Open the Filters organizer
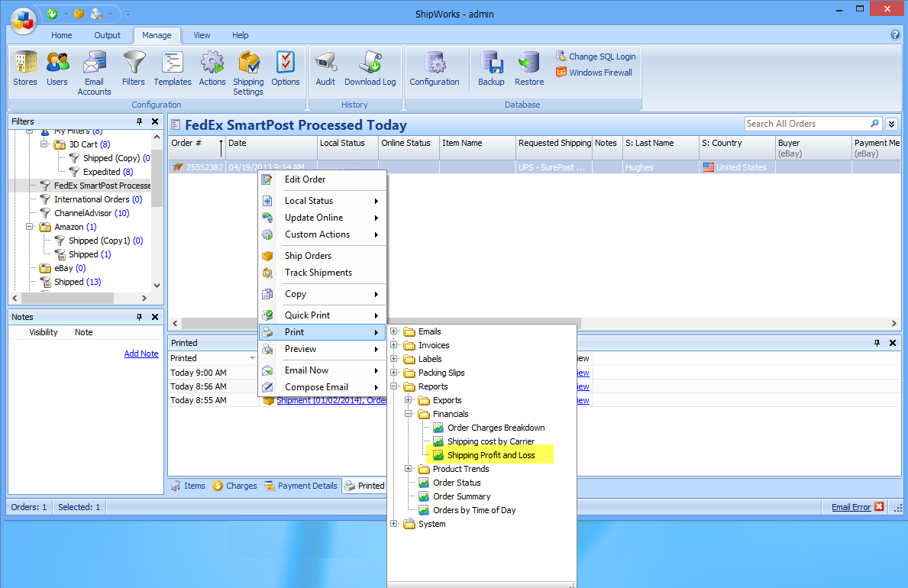The image size is (908, 588). point(134,69)
